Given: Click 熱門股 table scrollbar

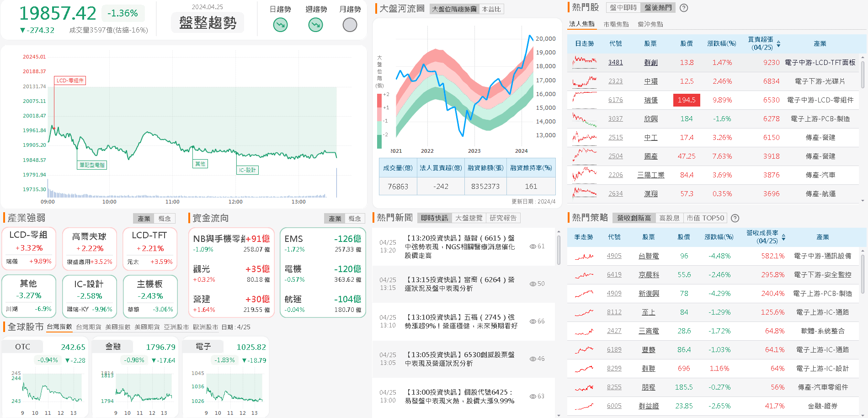Looking at the screenshot, I should pyautogui.click(x=863, y=75).
